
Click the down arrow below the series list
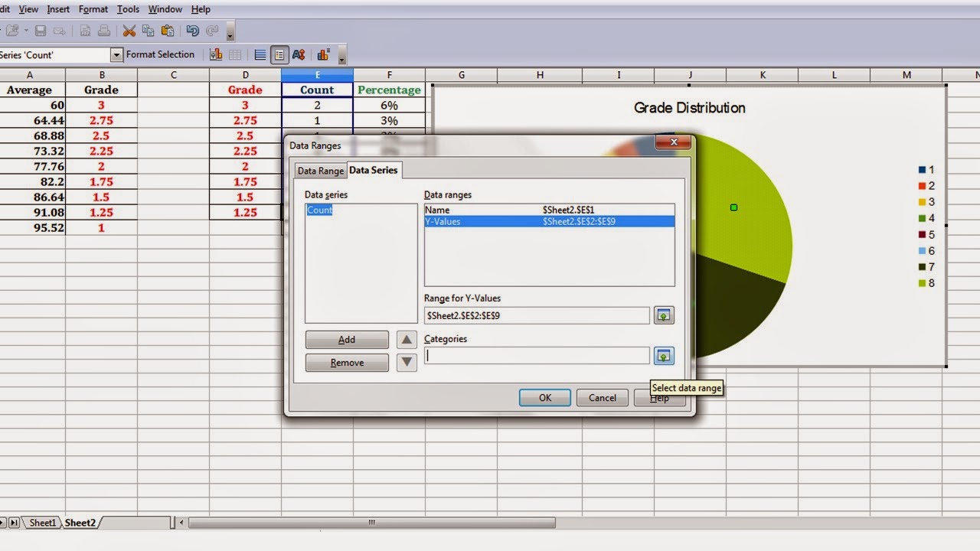407,361
